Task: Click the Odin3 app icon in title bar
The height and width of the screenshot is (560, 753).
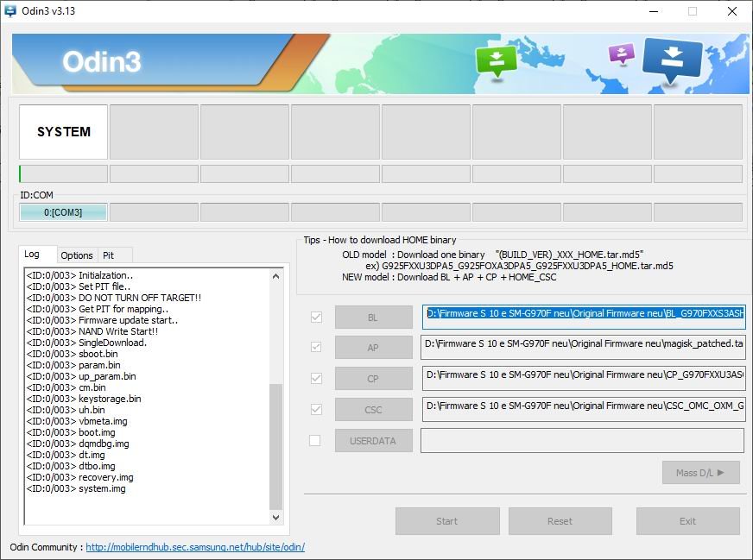Action: pyautogui.click(x=10, y=10)
